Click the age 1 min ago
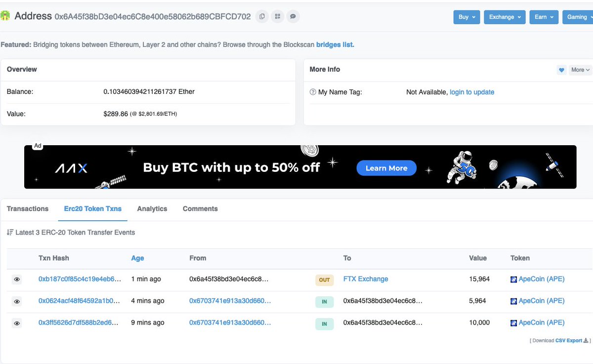The image size is (593, 364). 146,279
